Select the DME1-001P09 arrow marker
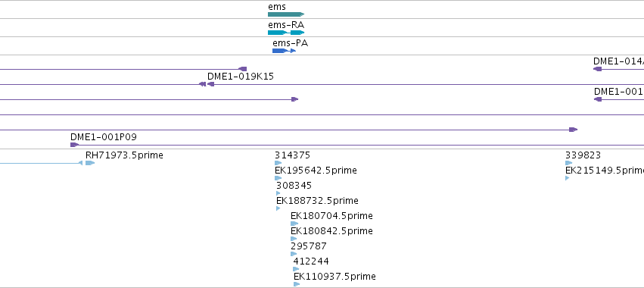Image resolution: width=644 pixels, height=288 pixels. point(74,145)
